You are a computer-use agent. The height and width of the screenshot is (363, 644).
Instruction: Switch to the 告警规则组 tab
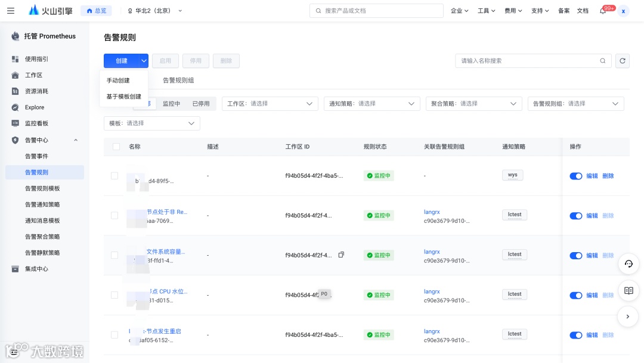(x=178, y=80)
